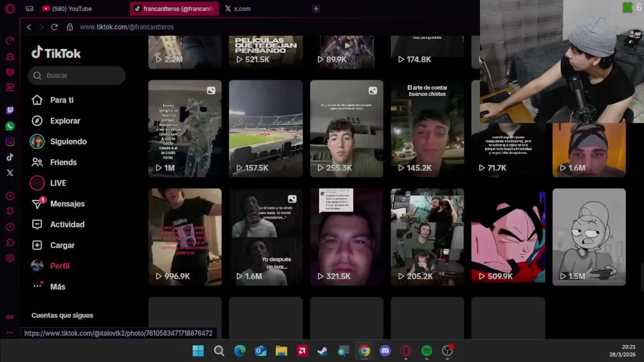Open Settings gear in Opera sidebar
Viewport: 644px width, 362px height.
10,258
